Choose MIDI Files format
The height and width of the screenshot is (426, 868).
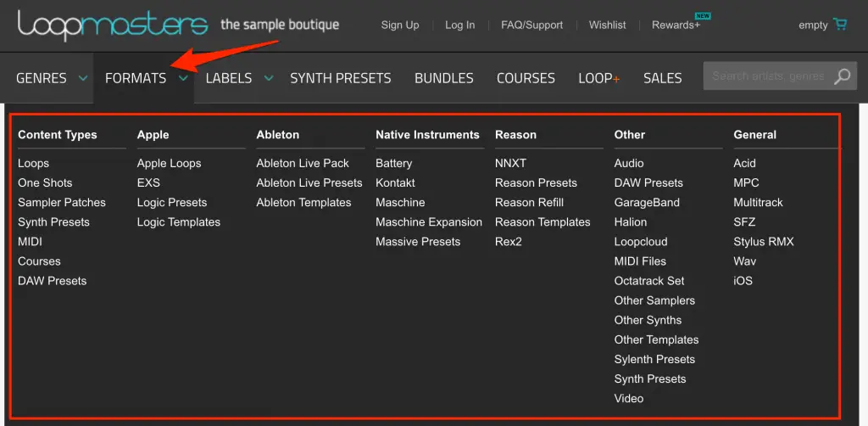click(640, 261)
